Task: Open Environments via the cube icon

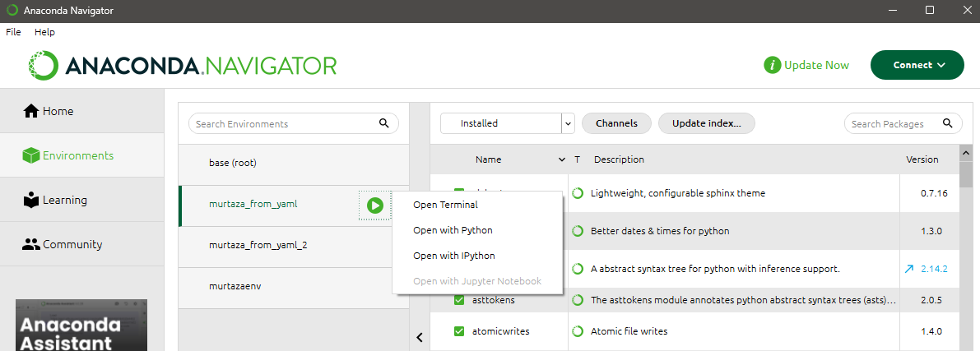Action: tap(31, 155)
